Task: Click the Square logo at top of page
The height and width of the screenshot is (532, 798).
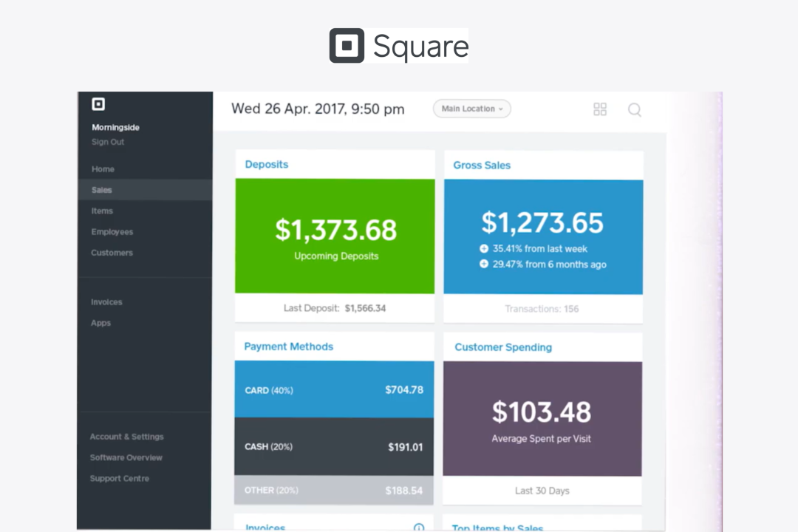Action: 399,46
